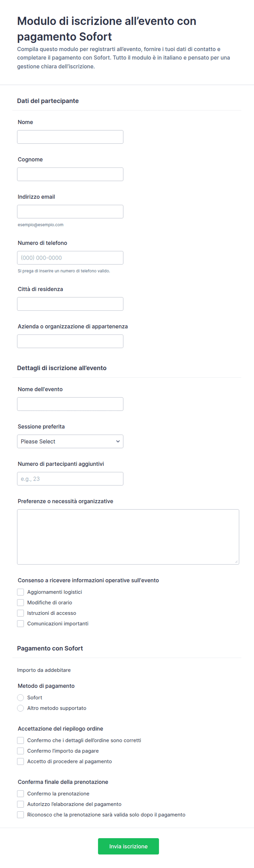Image resolution: width=254 pixels, height=868 pixels.
Task: Submit form with Invia iscrizione button
Action: (x=128, y=846)
